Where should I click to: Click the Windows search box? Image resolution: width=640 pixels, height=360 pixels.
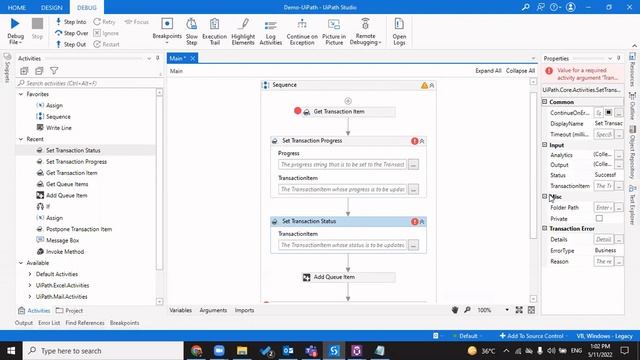(103, 351)
